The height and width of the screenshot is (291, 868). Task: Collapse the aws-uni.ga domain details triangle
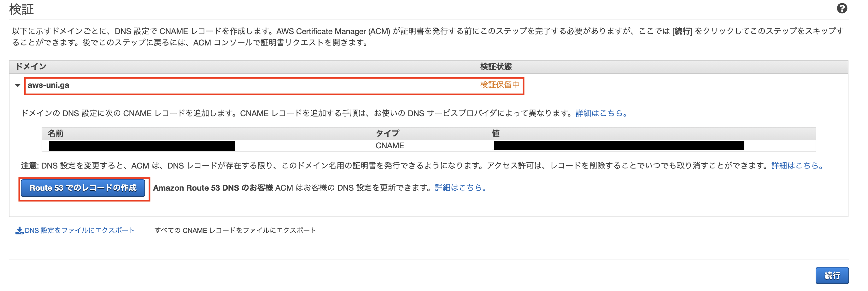pyautogui.click(x=18, y=85)
